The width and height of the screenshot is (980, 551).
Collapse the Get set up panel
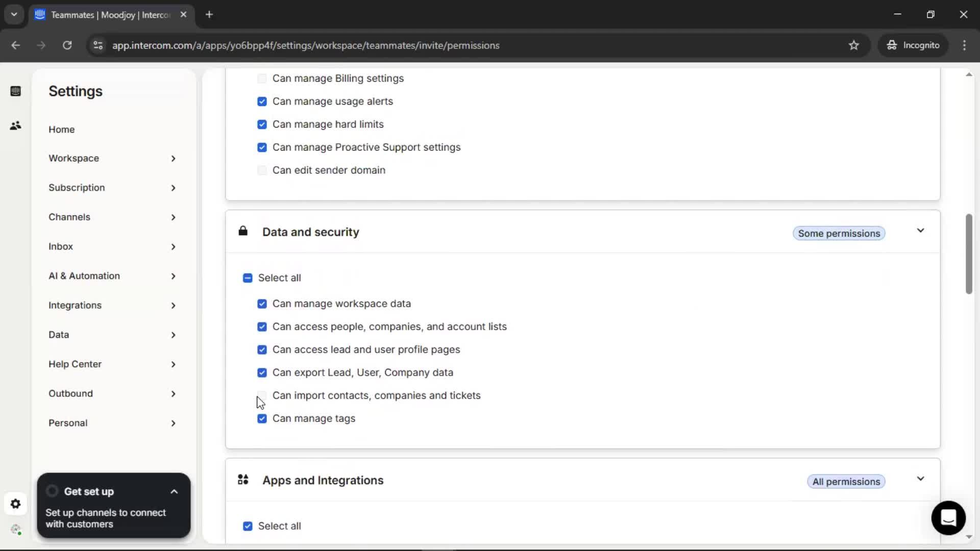pyautogui.click(x=174, y=492)
